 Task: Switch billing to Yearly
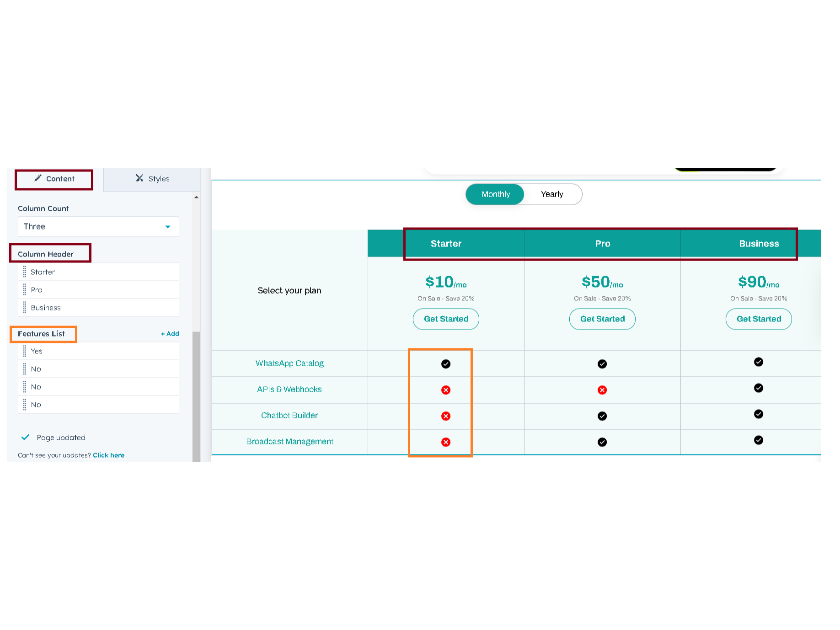pos(552,194)
